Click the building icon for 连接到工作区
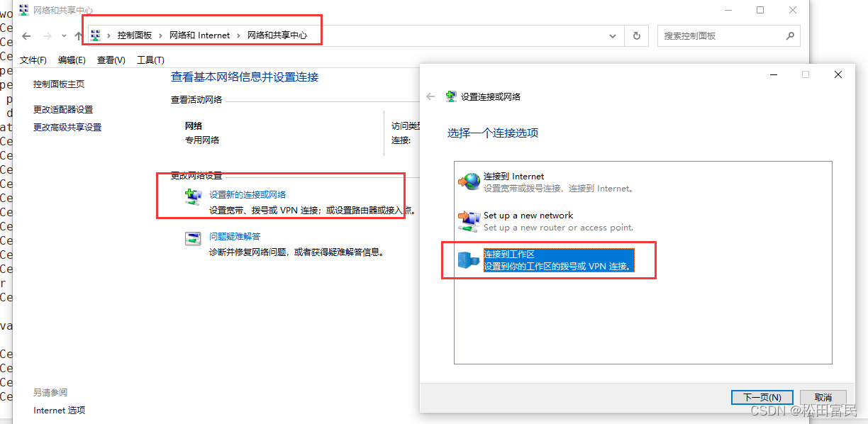This screenshot has width=868, height=424. point(469,260)
